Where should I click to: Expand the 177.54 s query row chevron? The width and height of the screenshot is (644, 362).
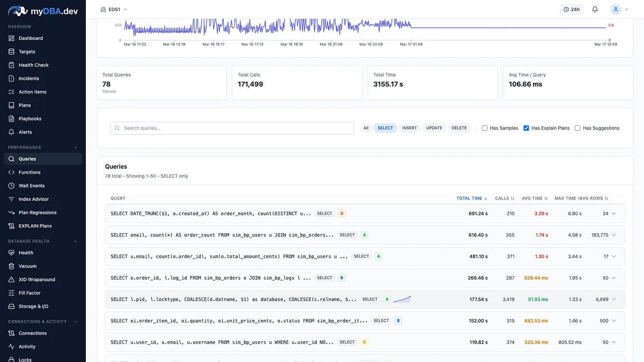point(614,299)
